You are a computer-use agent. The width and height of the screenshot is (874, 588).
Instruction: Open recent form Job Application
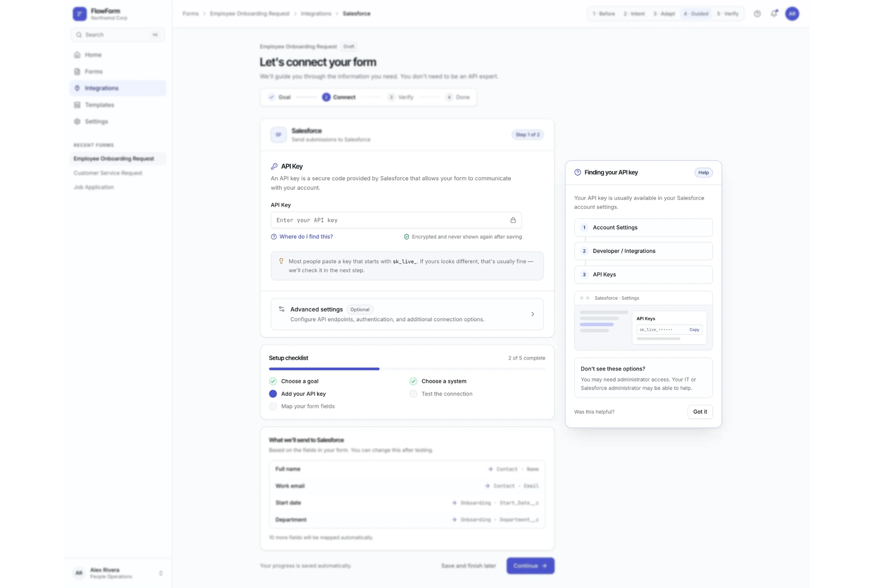(x=118, y=187)
